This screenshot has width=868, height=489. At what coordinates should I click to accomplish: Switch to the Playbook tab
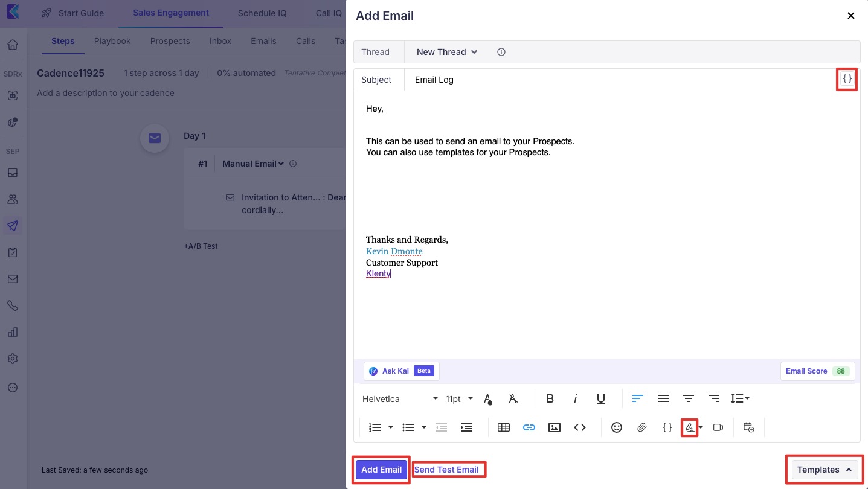tap(112, 41)
